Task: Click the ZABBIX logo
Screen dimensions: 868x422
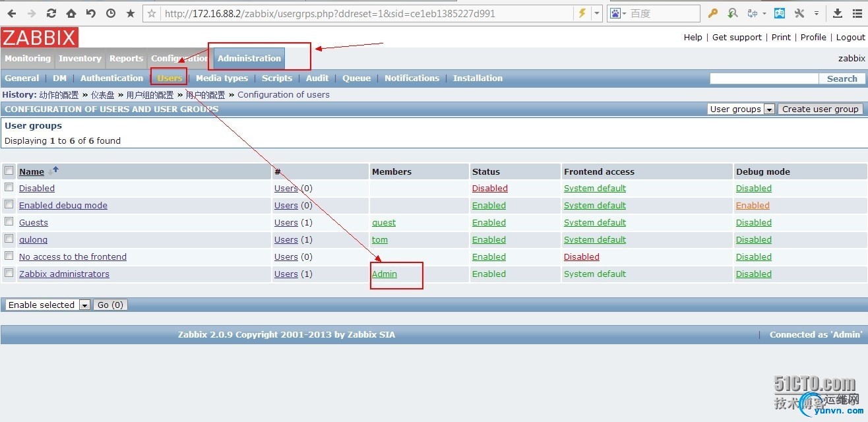Action: pyautogui.click(x=40, y=37)
